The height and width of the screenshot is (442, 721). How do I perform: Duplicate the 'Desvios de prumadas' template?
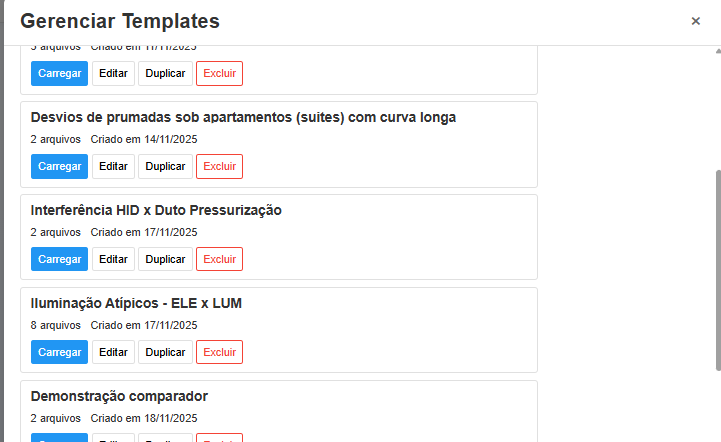(x=165, y=166)
